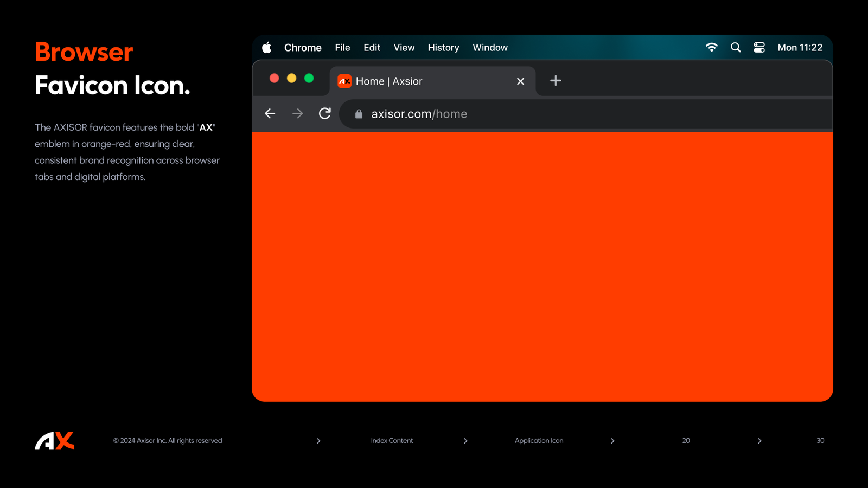Open the Wi-Fi status icon
Screen dimensions: 868x488
coord(711,48)
